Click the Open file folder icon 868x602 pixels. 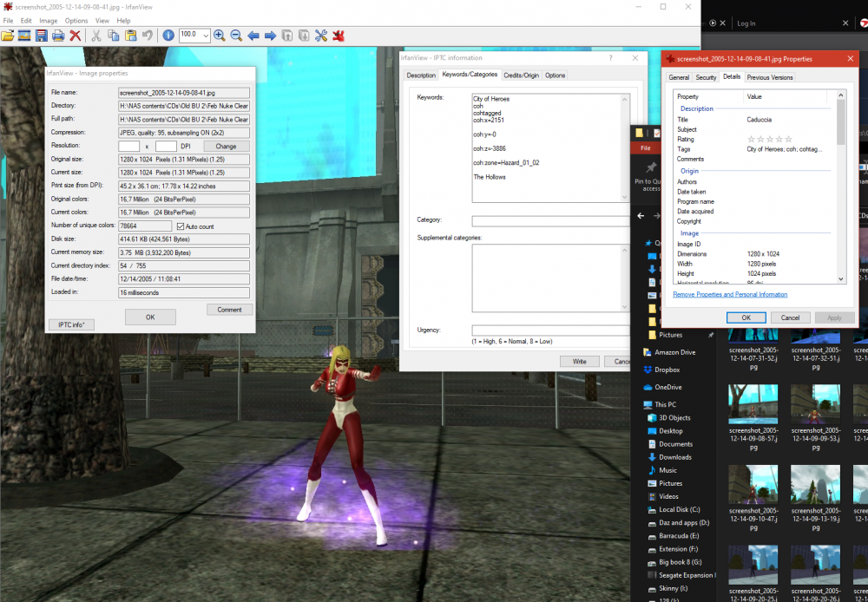pyautogui.click(x=8, y=36)
